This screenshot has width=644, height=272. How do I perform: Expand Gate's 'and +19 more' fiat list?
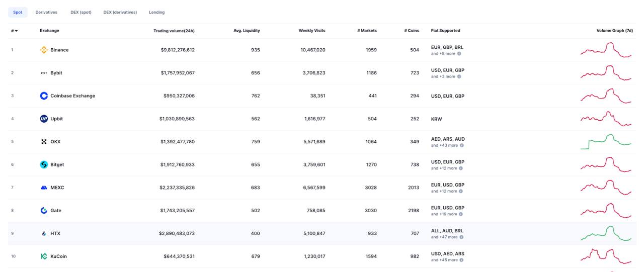pyautogui.click(x=444, y=214)
